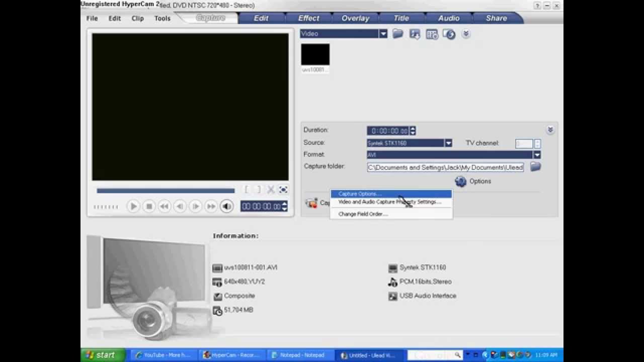Switch to HyperCam taskbar window
This screenshot has width=644, height=362.
click(x=231, y=355)
